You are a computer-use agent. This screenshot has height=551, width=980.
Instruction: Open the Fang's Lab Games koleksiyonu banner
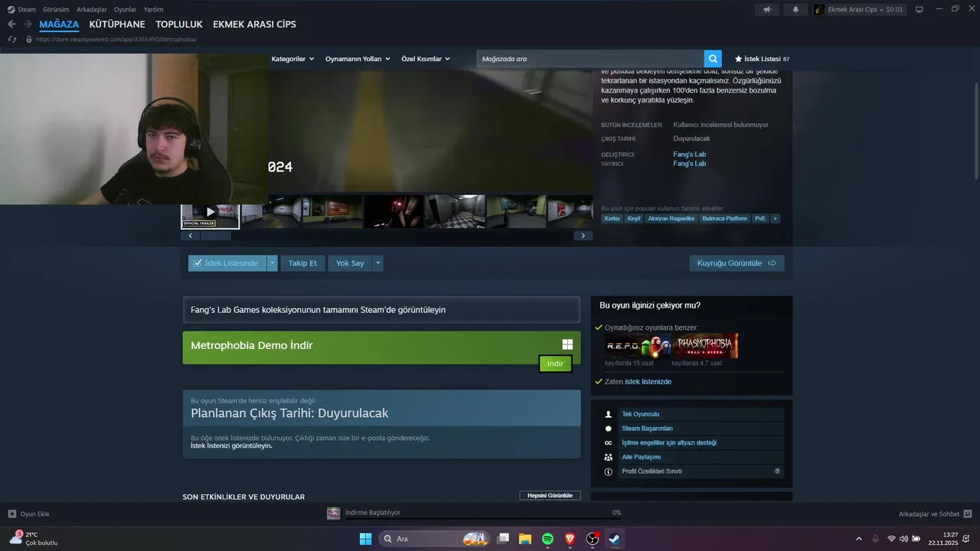point(381,310)
